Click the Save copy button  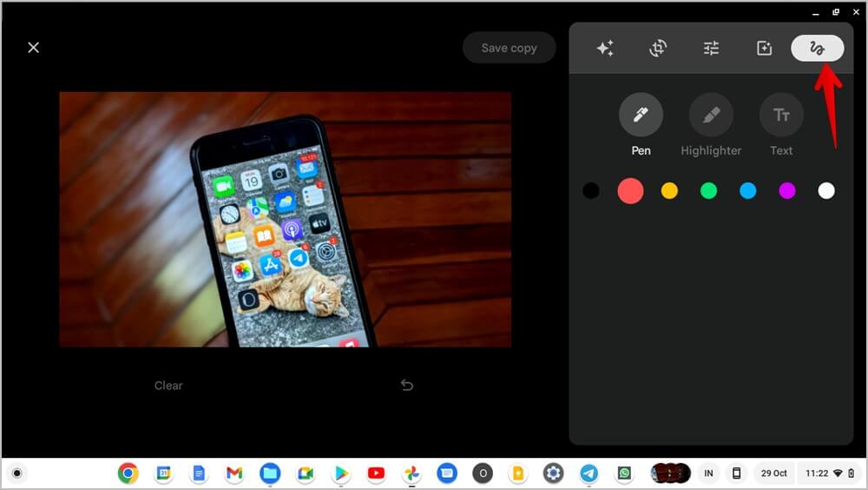[x=509, y=48]
